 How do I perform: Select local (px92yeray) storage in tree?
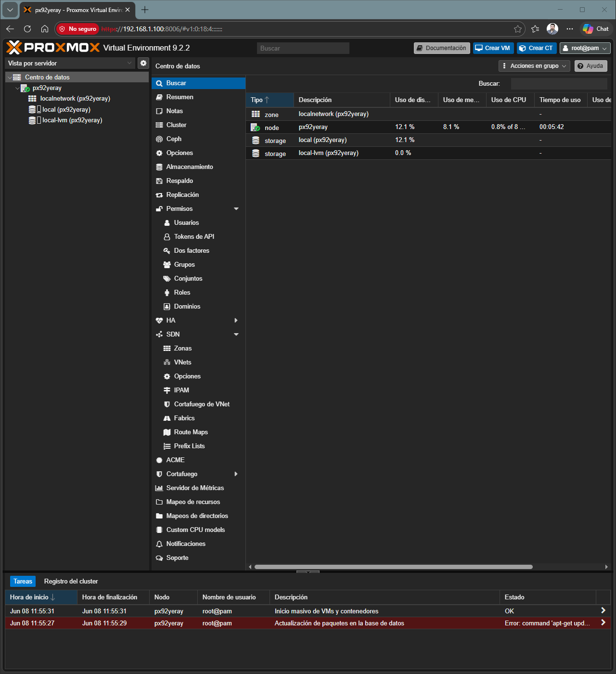click(x=66, y=110)
